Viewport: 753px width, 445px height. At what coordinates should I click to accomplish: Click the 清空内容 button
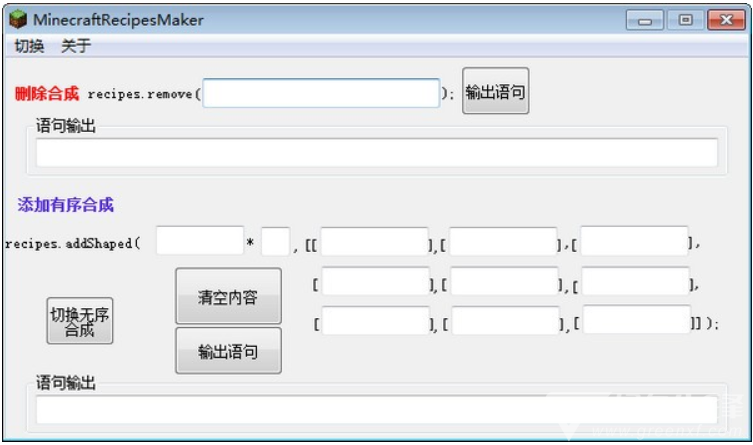pyautogui.click(x=229, y=296)
